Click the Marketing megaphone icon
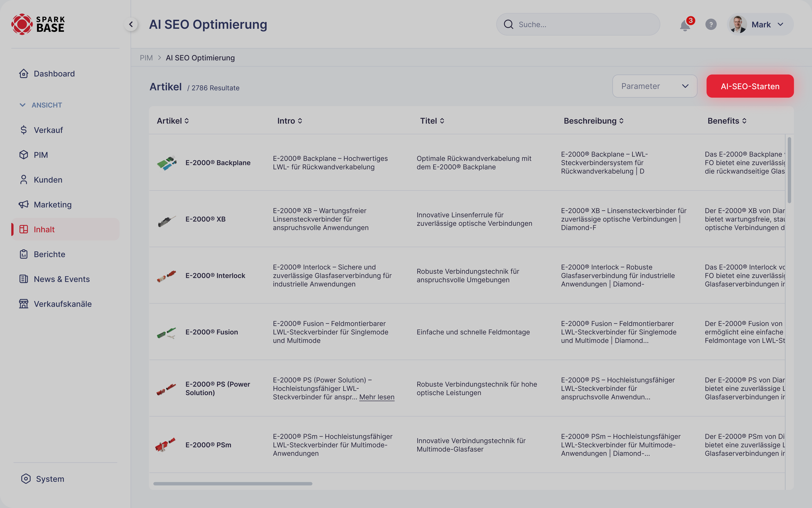Image resolution: width=812 pixels, height=508 pixels. click(x=23, y=204)
